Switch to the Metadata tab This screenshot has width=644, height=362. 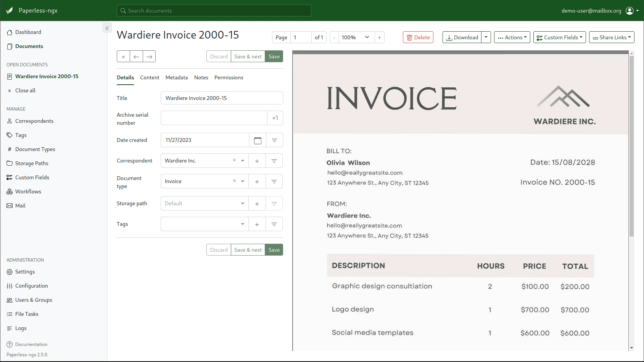click(177, 77)
